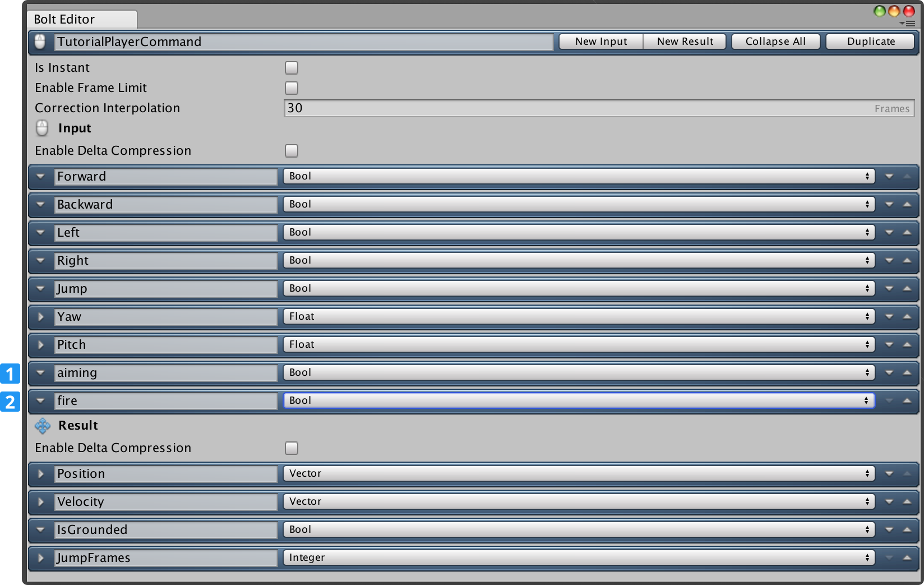Viewport: 924px width, 585px height.
Task: Collapse the aiming input row
Action: point(40,372)
